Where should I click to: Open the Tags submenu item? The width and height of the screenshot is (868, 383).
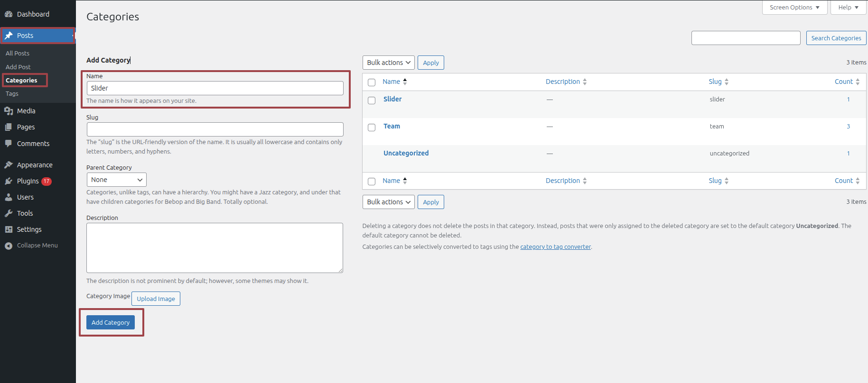[12, 94]
